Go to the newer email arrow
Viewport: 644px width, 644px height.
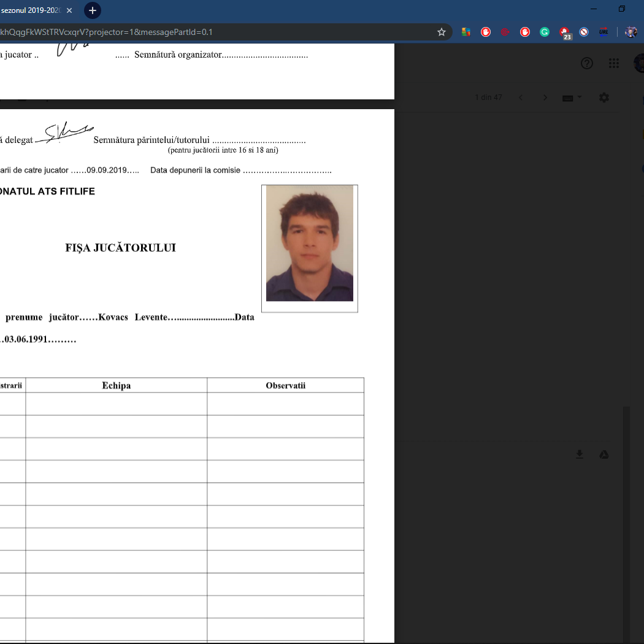[x=521, y=98]
